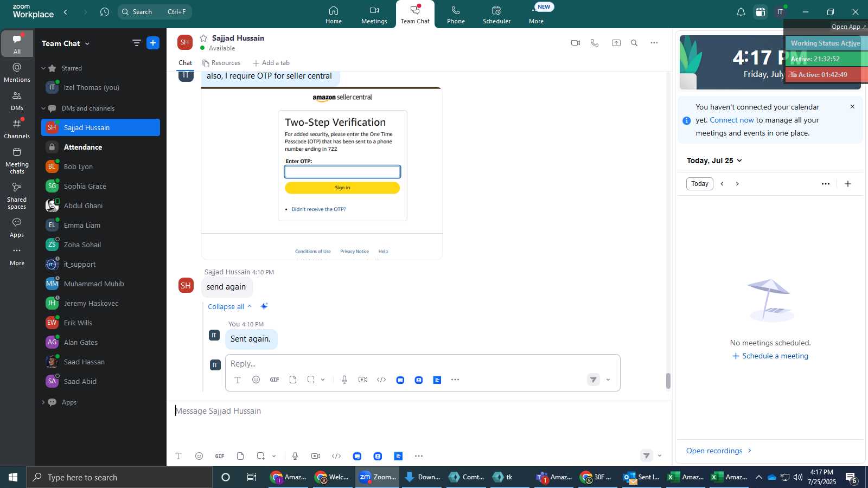Screen dimensions: 868x488
Task: Open Windows Start menu
Action: point(13,477)
